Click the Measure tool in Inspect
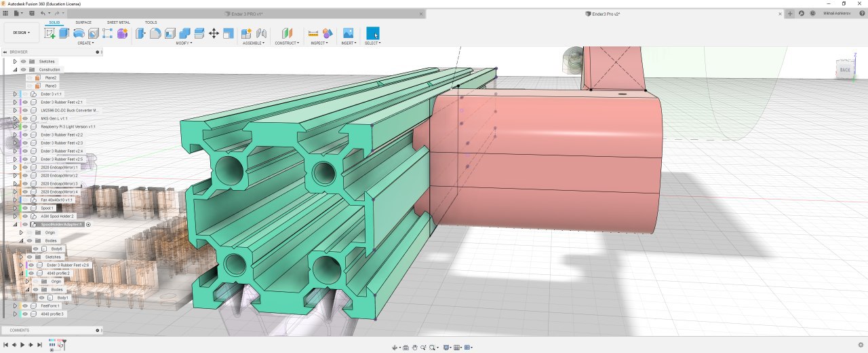This screenshot has width=868, height=353. click(x=313, y=33)
